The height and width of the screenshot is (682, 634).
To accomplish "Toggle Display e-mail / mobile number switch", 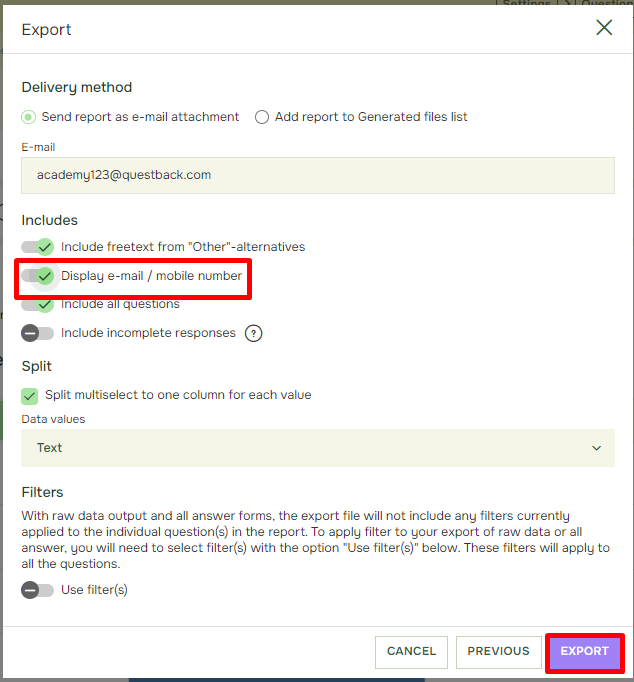I will click(x=37, y=276).
